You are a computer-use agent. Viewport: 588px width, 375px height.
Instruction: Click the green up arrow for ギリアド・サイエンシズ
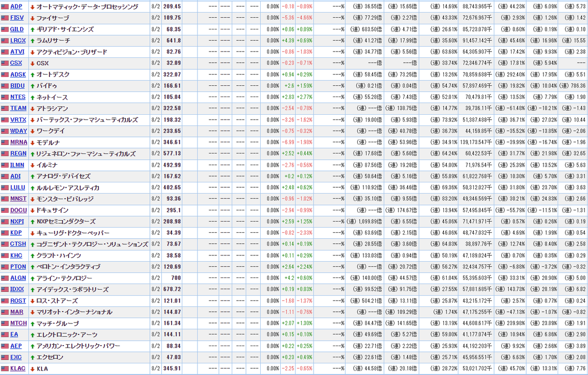point(32,29)
